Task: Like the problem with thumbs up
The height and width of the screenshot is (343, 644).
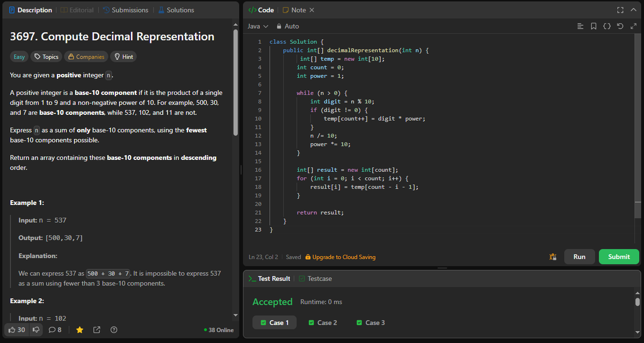Action: point(17,330)
